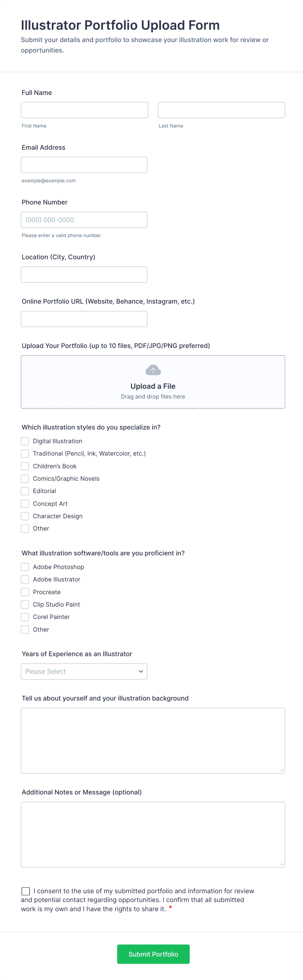Click into the Last Name field
303x980 pixels.
click(x=221, y=110)
